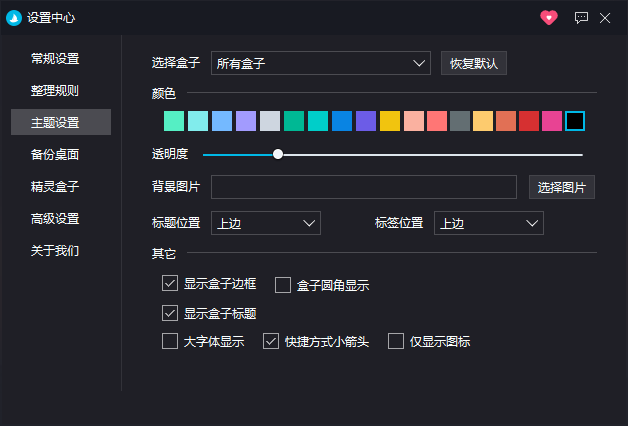Click the blue app logo icon
The width and height of the screenshot is (628, 426).
tap(14, 18)
